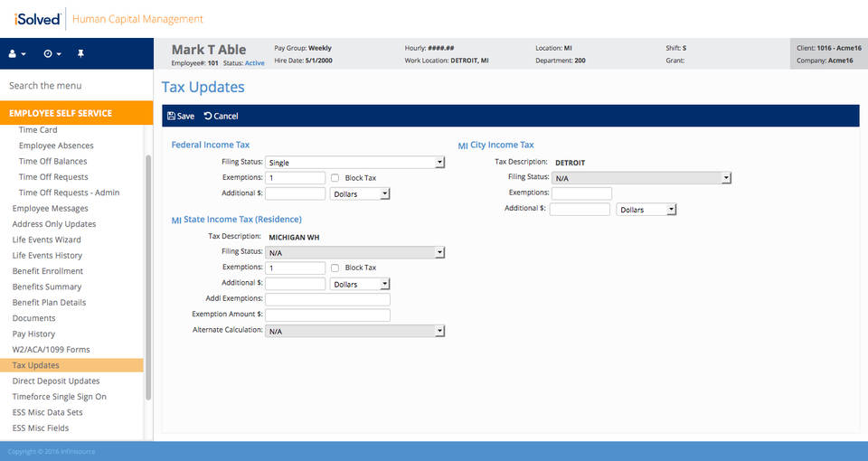Click the sidebar menu scrollbar
Screen dimensions: 868x461
(x=148, y=271)
